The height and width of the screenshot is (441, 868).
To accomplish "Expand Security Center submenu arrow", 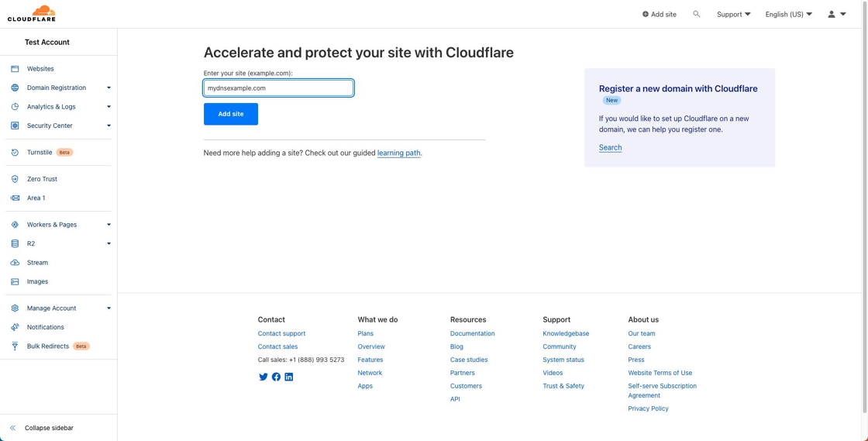I will click(108, 126).
